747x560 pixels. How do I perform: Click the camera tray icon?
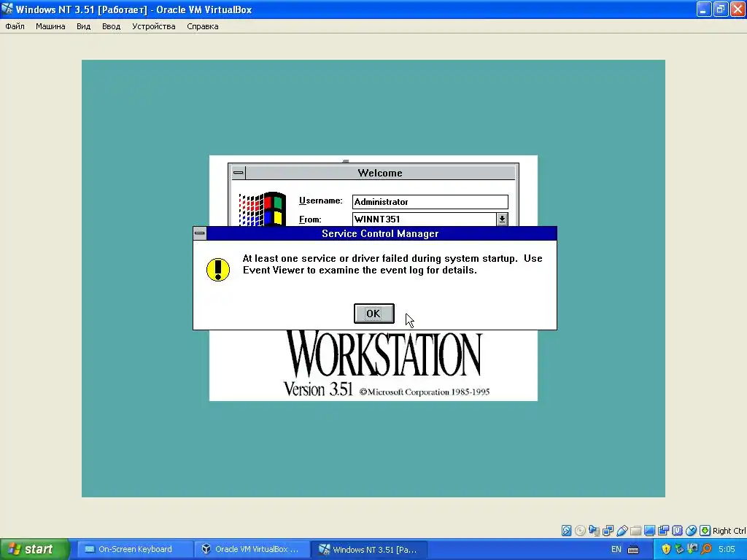click(x=693, y=549)
